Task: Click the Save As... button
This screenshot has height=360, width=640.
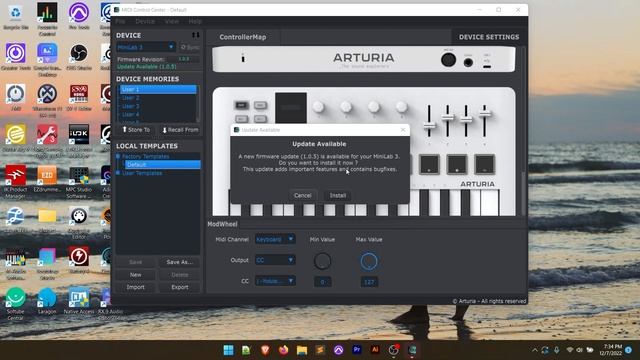Action: pyautogui.click(x=180, y=262)
